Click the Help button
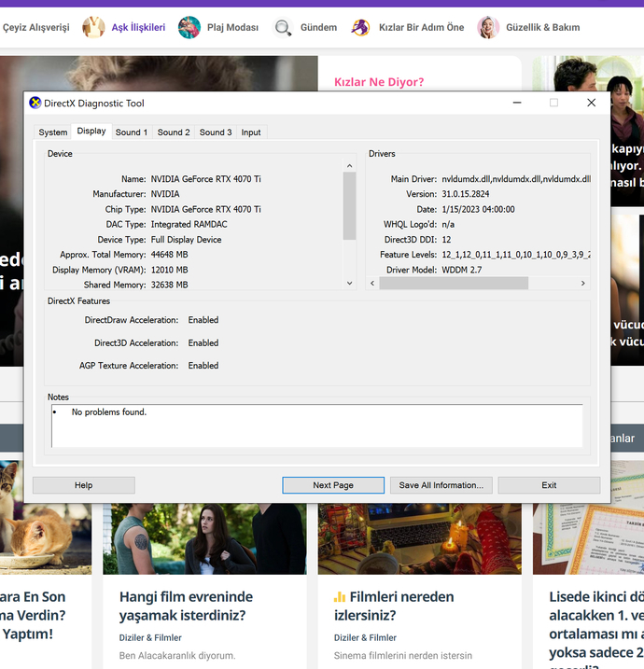The height and width of the screenshot is (669, 644). click(84, 485)
